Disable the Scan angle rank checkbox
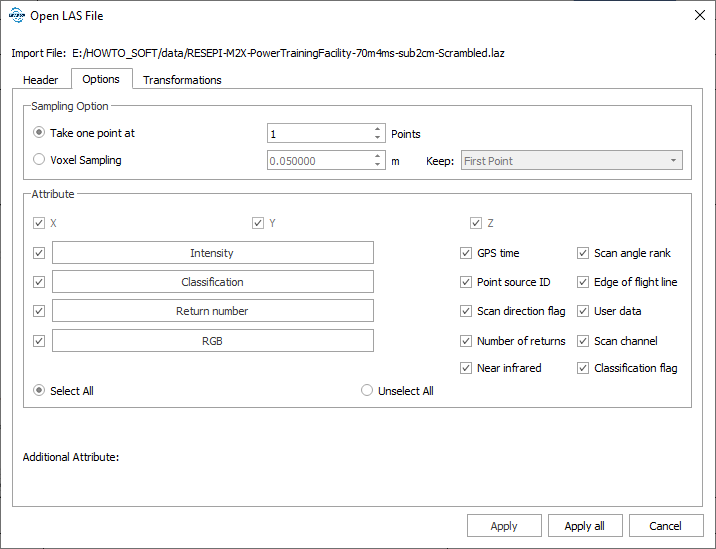Viewport: 716px width, 549px height. [x=583, y=253]
